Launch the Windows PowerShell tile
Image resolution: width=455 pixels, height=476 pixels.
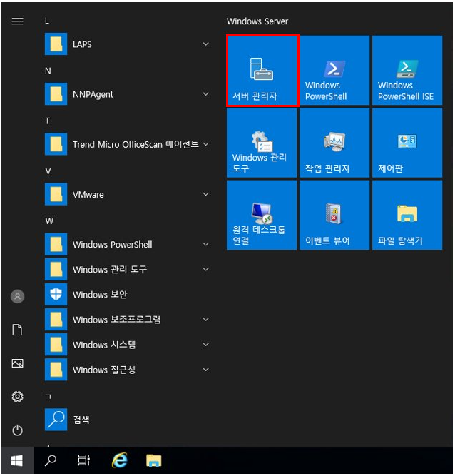pos(334,71)
